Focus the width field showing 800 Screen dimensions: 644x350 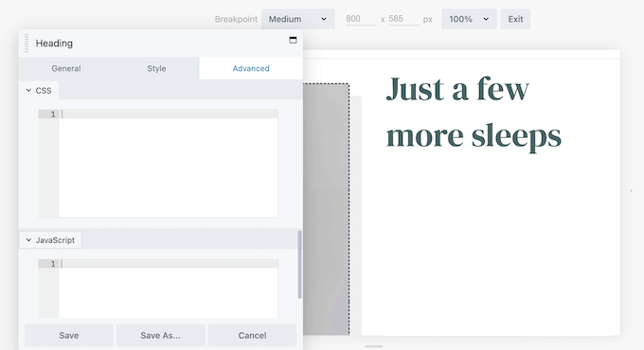coord(361,19)
